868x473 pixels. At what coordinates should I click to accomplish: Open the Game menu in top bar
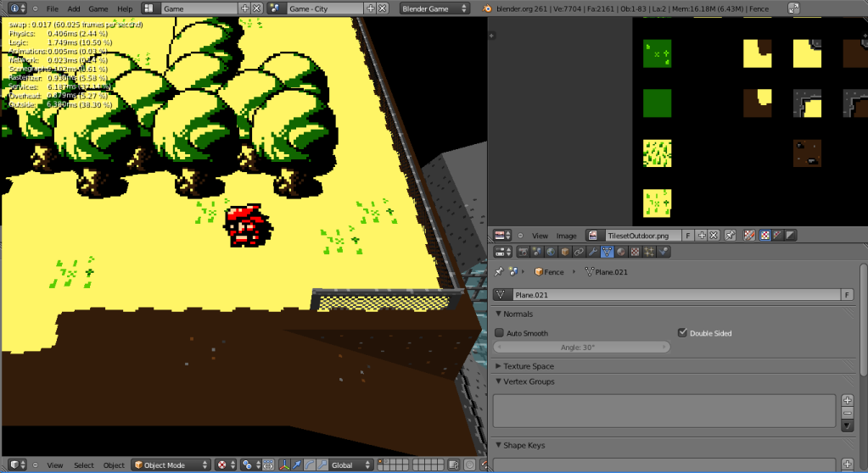point(98,8)
